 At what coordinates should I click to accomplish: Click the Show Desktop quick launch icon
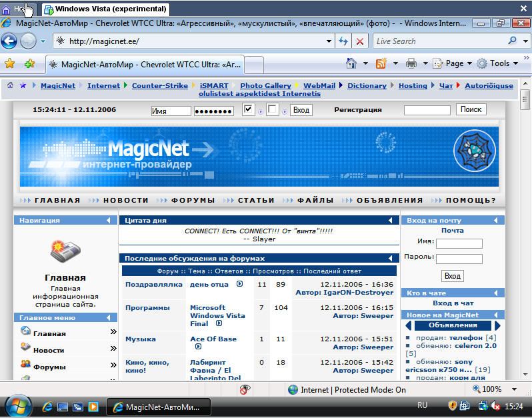63,407
